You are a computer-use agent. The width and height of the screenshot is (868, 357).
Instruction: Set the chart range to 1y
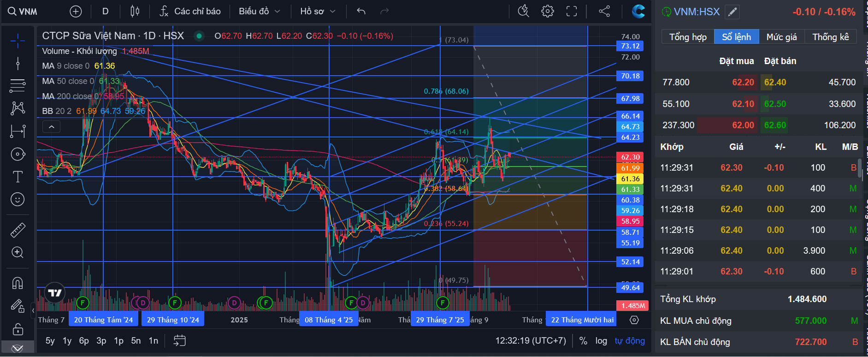pyautogui.click(x=67, y=341)
